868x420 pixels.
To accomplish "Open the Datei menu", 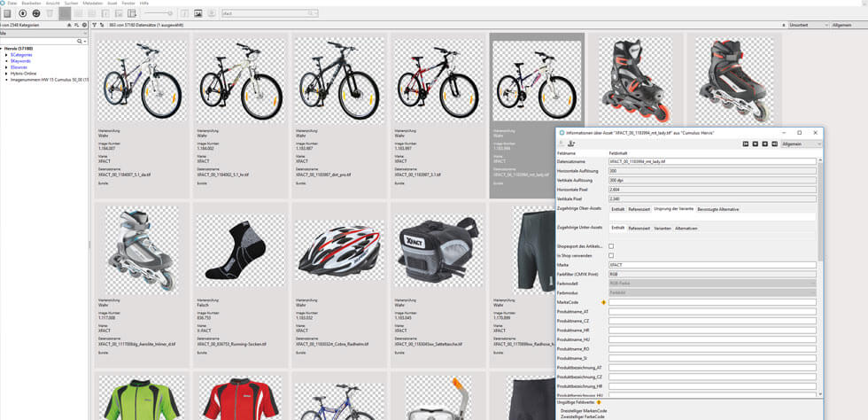I will 12,3.
